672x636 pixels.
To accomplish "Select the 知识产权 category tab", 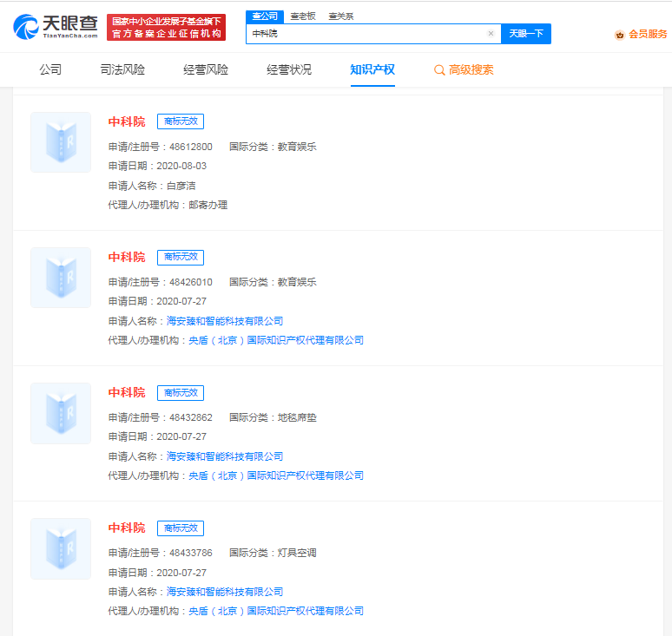I will (x=372, y=69).
